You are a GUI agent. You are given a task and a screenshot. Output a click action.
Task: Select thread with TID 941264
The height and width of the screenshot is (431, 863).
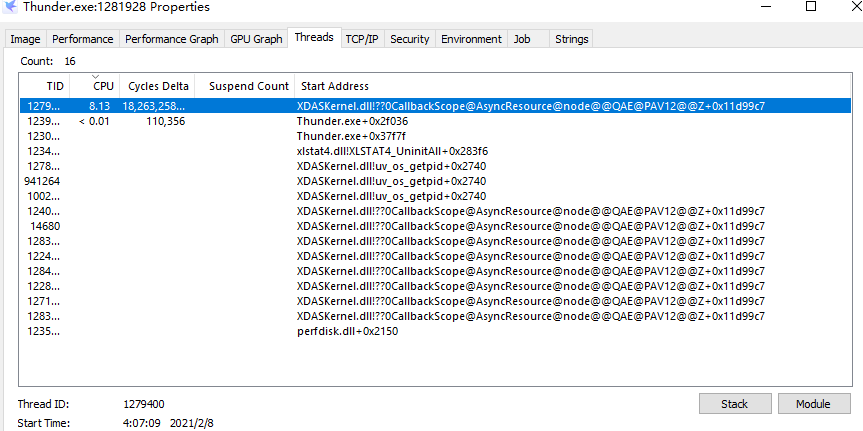pos(435,181)
